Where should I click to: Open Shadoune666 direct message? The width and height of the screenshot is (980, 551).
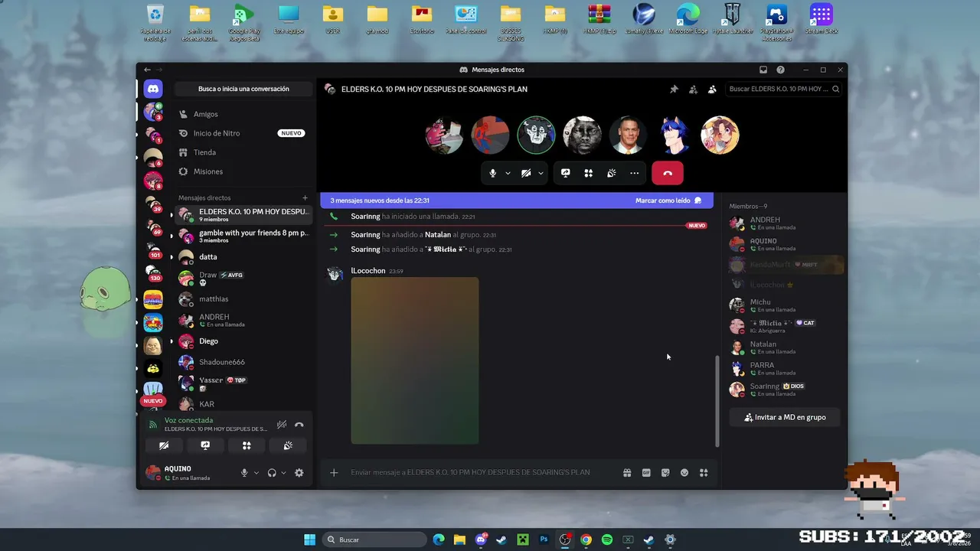(x=243, y=362)
